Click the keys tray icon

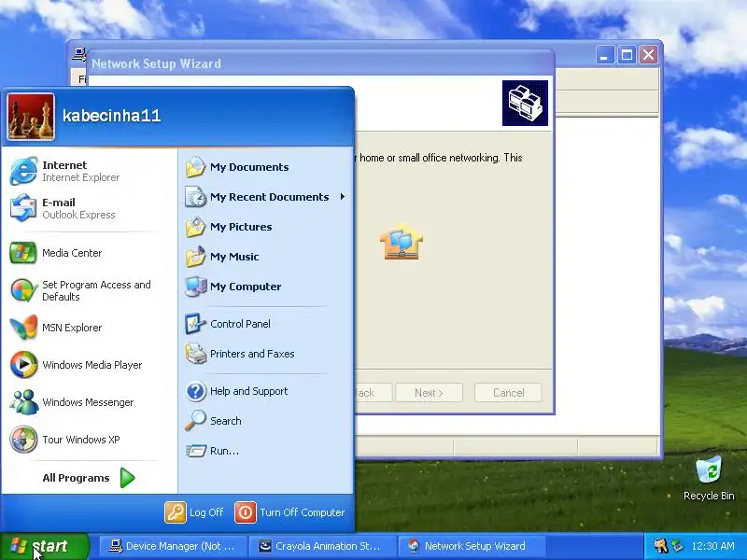(661, 546)
